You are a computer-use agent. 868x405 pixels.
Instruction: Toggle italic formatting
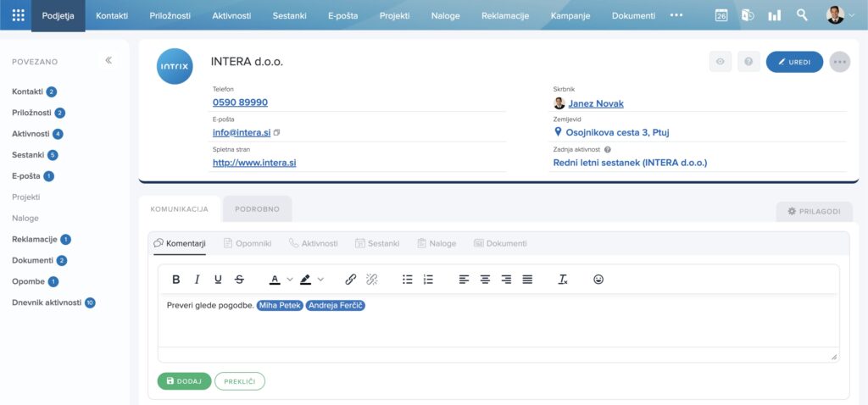pos(197,280)
